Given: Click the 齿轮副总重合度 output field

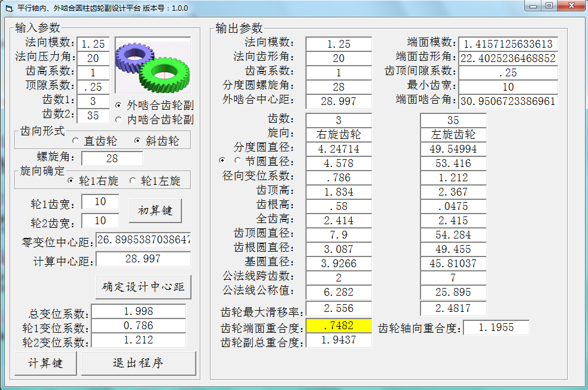Looking at the screenshot, I should pos(339,340).
